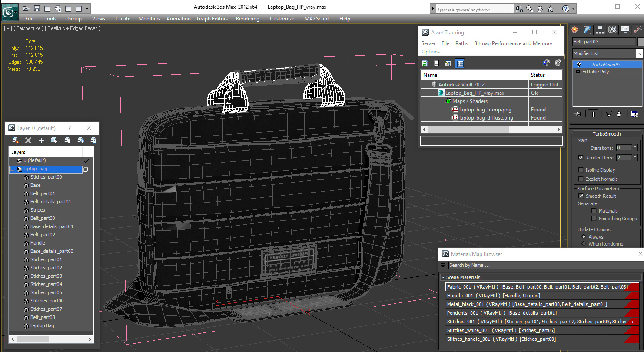Screen dimensions: 644x352
Task: Click Freeze/Unfreeze All Layers snowflake icon
Action: coord(93,140)
